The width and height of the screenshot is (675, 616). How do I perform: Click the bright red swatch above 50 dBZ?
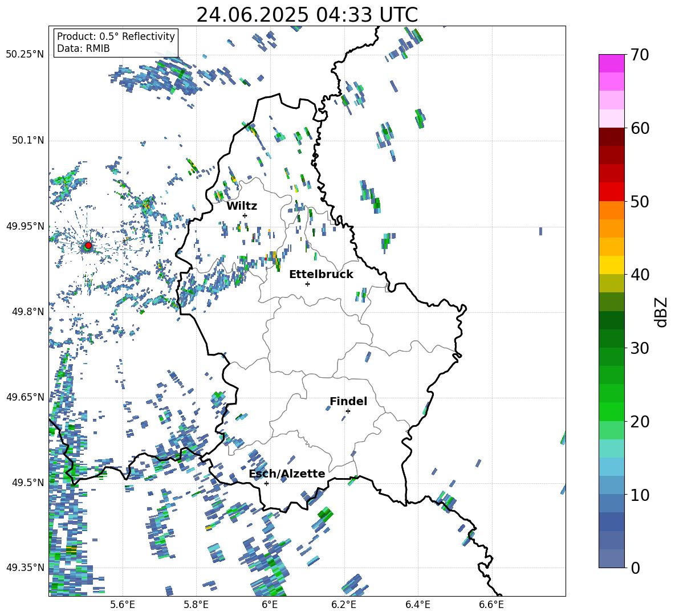611,192
